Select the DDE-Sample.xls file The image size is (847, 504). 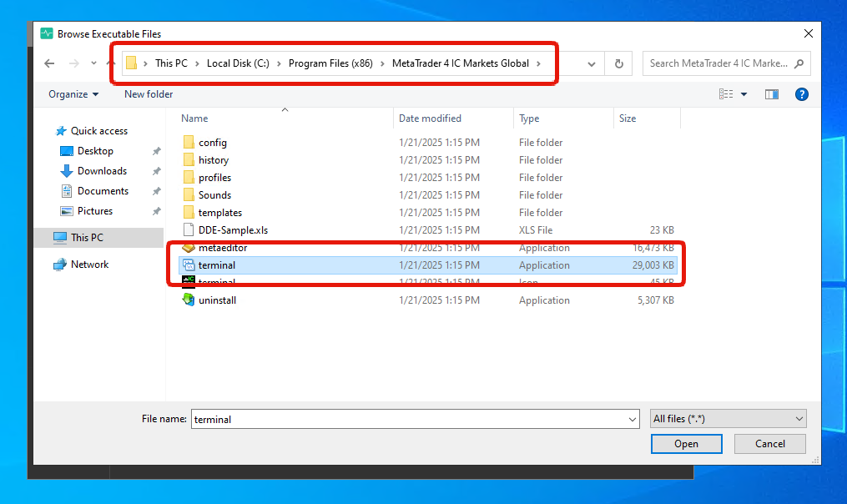[233, 230]
